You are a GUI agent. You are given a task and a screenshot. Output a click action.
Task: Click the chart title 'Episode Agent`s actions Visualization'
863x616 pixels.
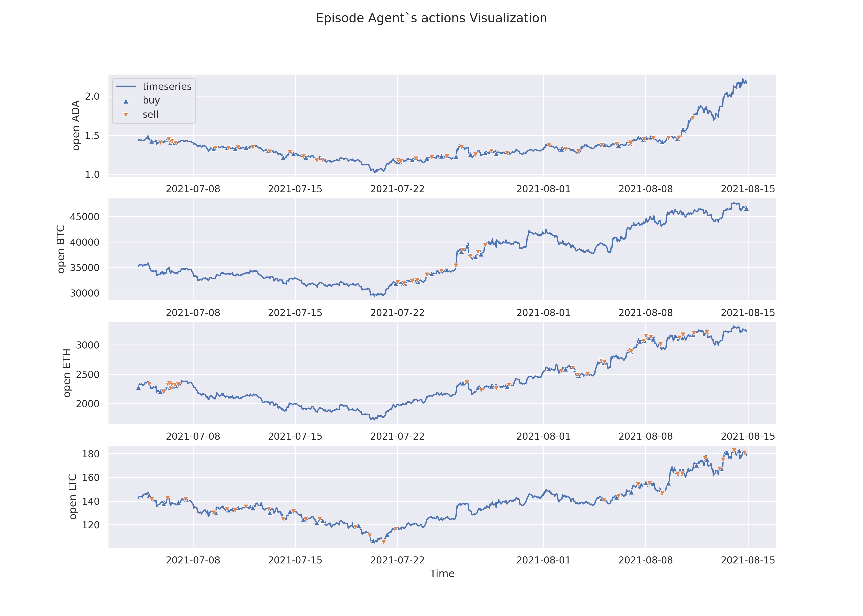(431, 18)
